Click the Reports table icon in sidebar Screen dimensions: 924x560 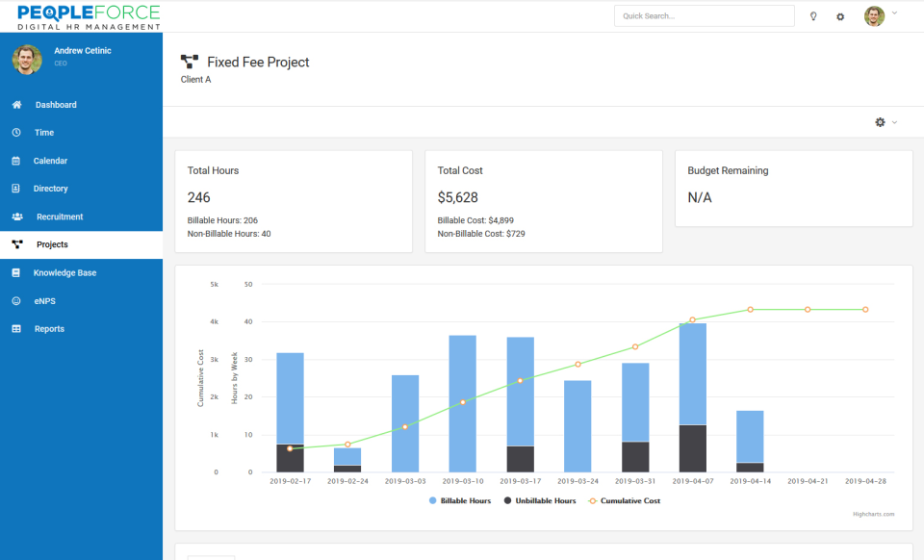click(16, 329)
